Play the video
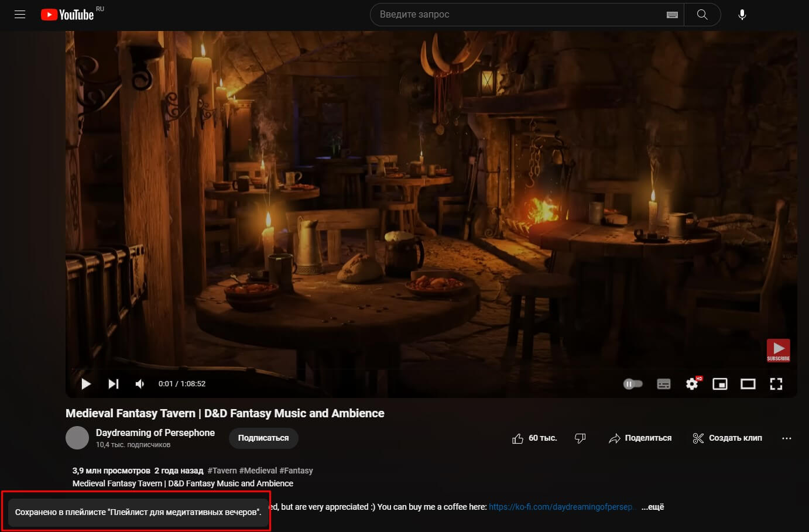The image size is (809, 532). pos(86,384)
